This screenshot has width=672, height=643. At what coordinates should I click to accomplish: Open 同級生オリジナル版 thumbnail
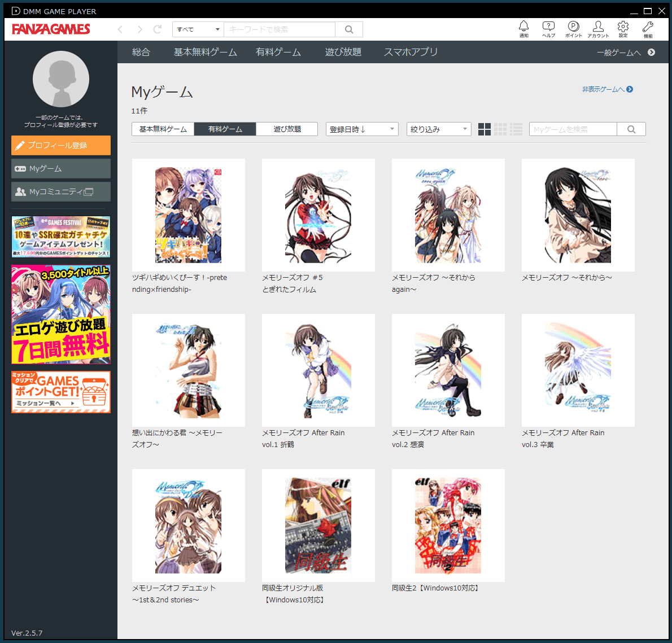click(x=318, y=526)
